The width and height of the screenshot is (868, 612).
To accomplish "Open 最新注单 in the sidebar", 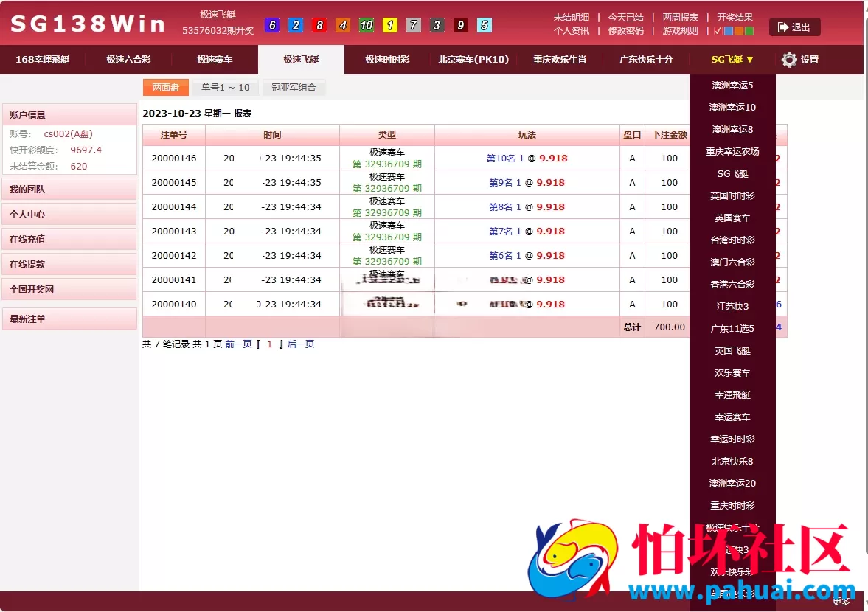I will (70, 319).
